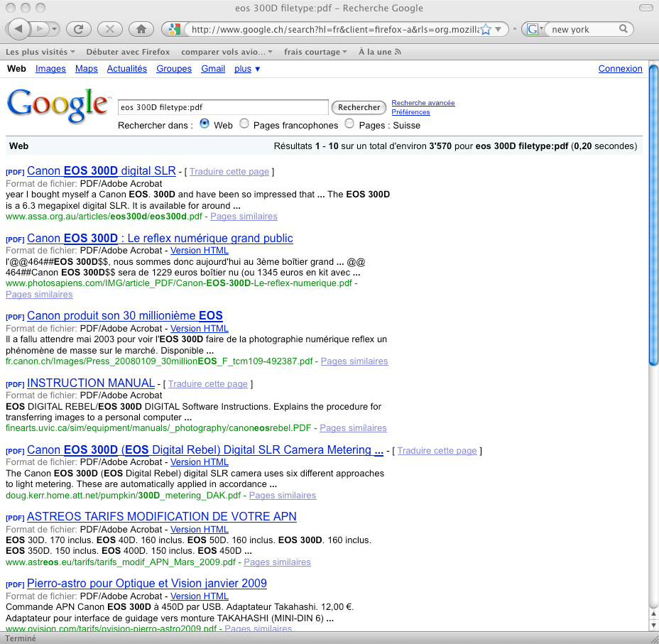Open 'ASTREOS TARIFS MODIFICATION DE VOTRE APN'

[x=162, y=516]
